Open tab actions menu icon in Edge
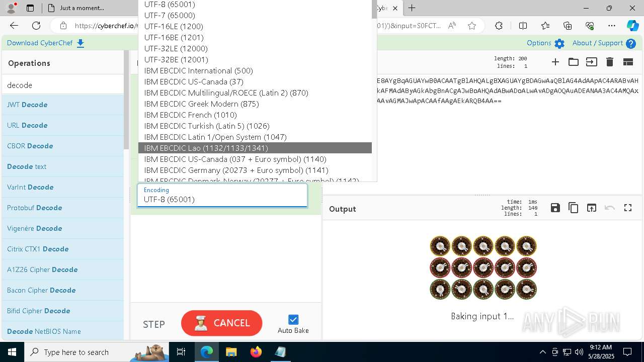Image resolution: width=644 pixels, height=362 pixels. click(30, 8)
